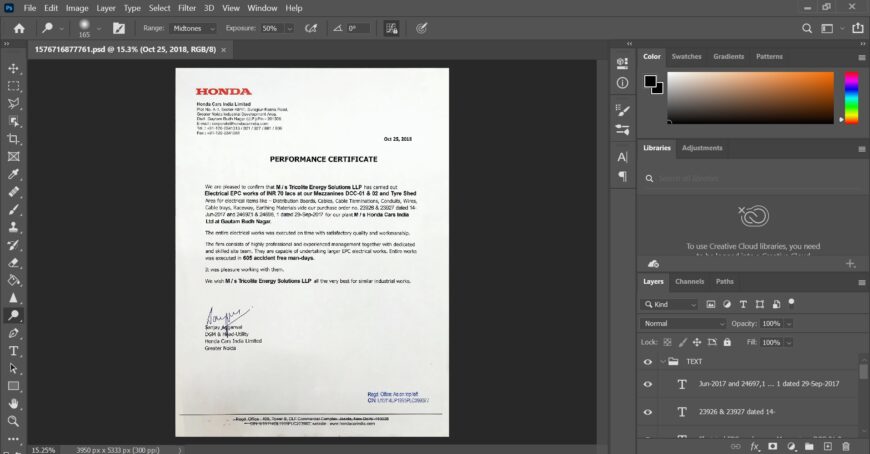Open the Opacity 100% dropdown arrow

point(788,324)
